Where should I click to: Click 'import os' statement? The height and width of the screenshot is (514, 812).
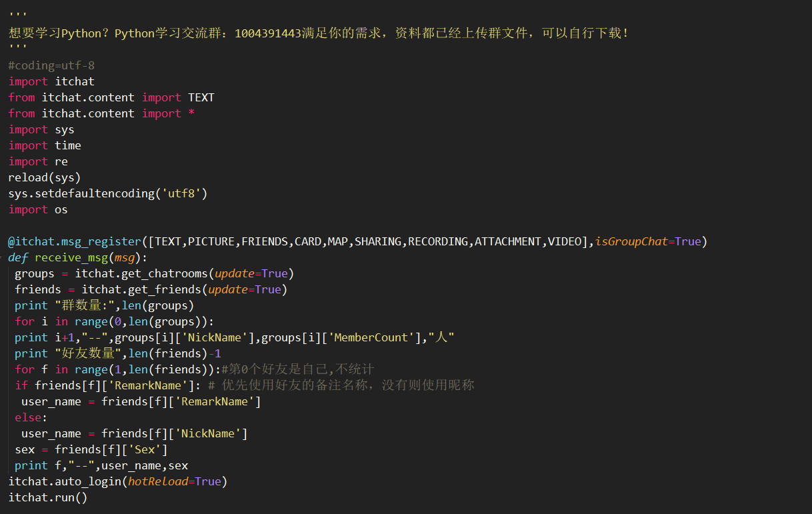(38, 209)
